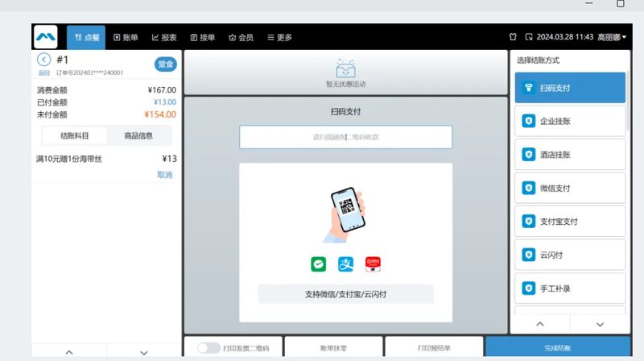The width and height of the screenshot is (644, 361).
Task: Toggle the 打印发票二维码 switch
Action: [208, 348]
